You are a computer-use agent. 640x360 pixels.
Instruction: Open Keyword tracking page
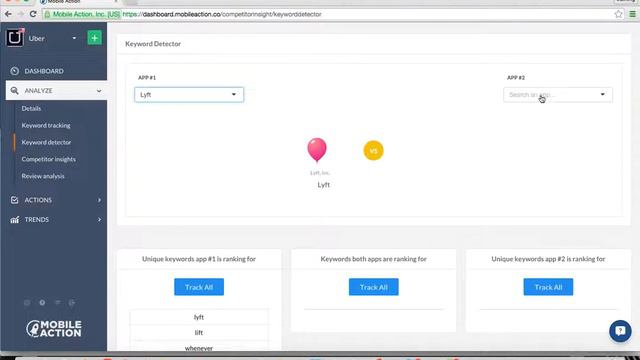(46, 125)
